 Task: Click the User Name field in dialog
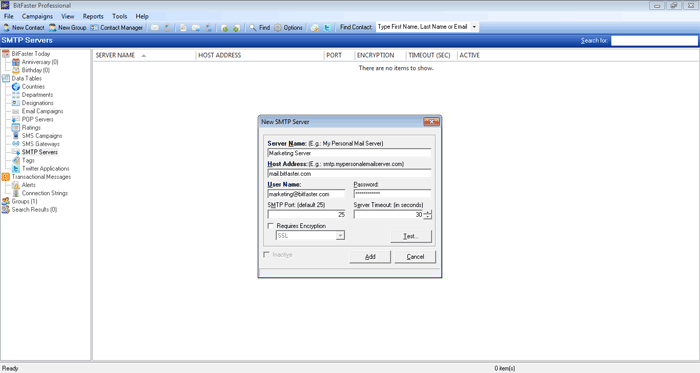[x=306, y=194]
